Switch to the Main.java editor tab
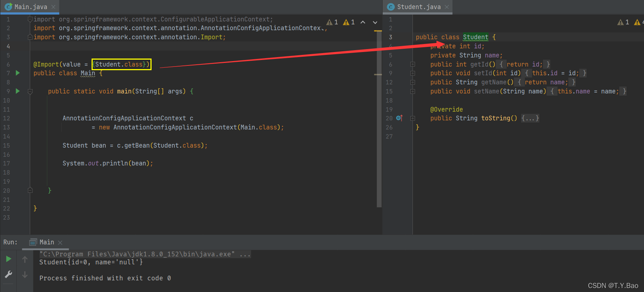The height and width of the screenshot is (292, 644). pyautogui.click(x=30, y=7)
